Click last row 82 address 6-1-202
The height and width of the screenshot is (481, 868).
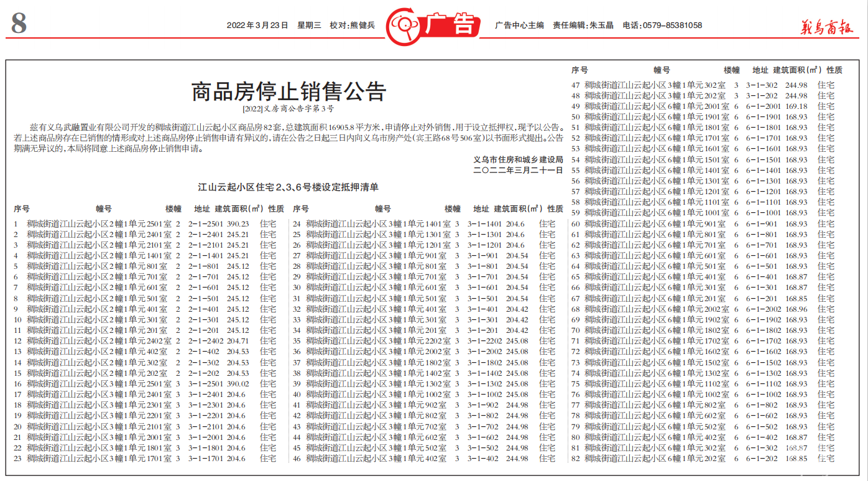[x=762, y=459]
